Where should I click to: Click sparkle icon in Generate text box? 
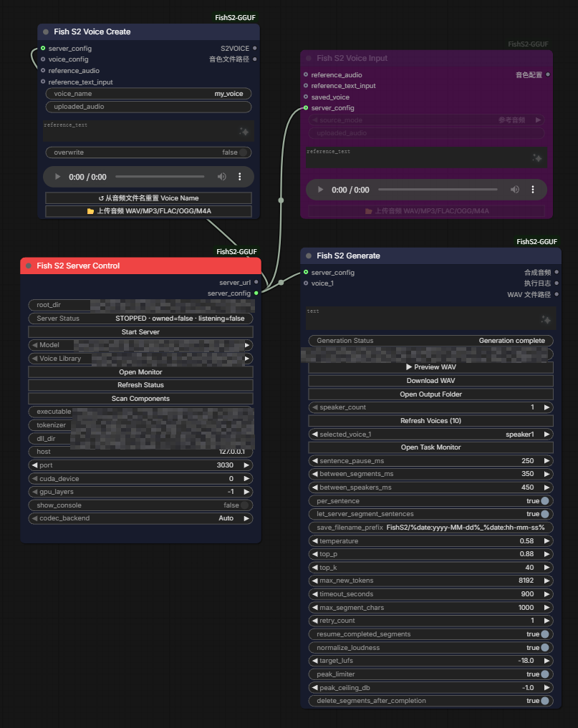[x=546, y=319]
